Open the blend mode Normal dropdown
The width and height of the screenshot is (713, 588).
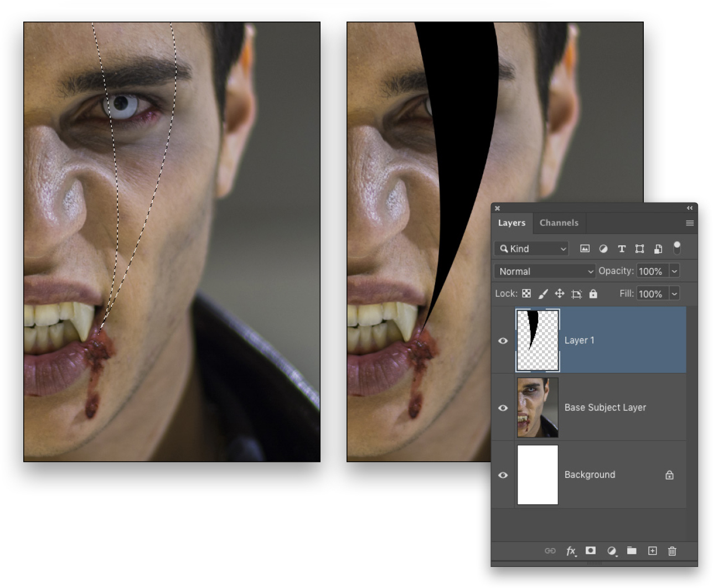pos(544,271)
